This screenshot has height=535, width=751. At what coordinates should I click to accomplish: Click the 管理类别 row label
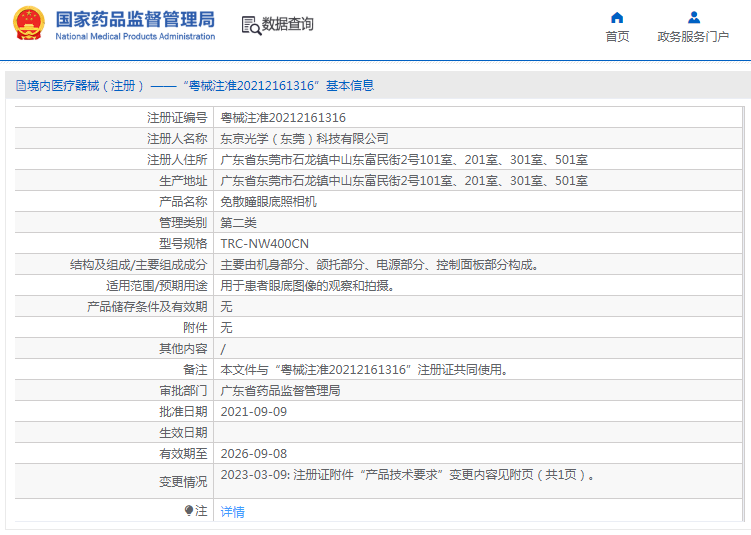pyautogui.click(x=183, y=223)
